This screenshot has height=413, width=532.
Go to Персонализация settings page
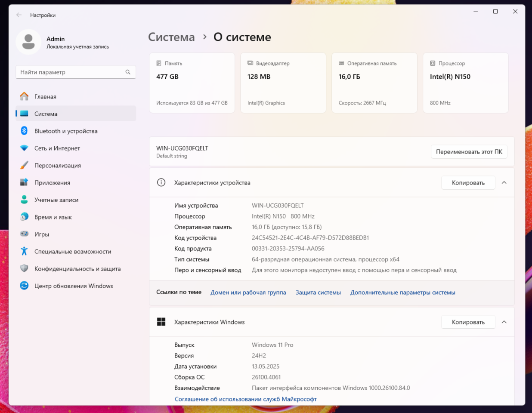(x=76, y=165)
